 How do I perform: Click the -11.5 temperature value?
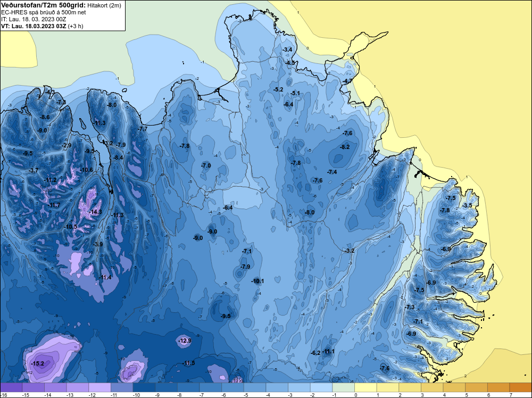[x=188, y=363]
